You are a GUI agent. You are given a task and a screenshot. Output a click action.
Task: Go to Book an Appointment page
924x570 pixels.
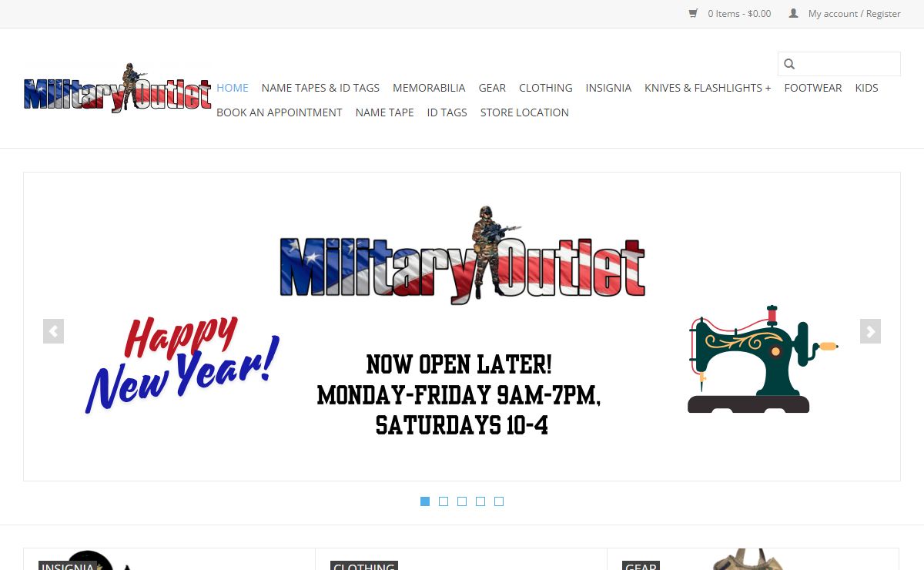click(280, 112)
